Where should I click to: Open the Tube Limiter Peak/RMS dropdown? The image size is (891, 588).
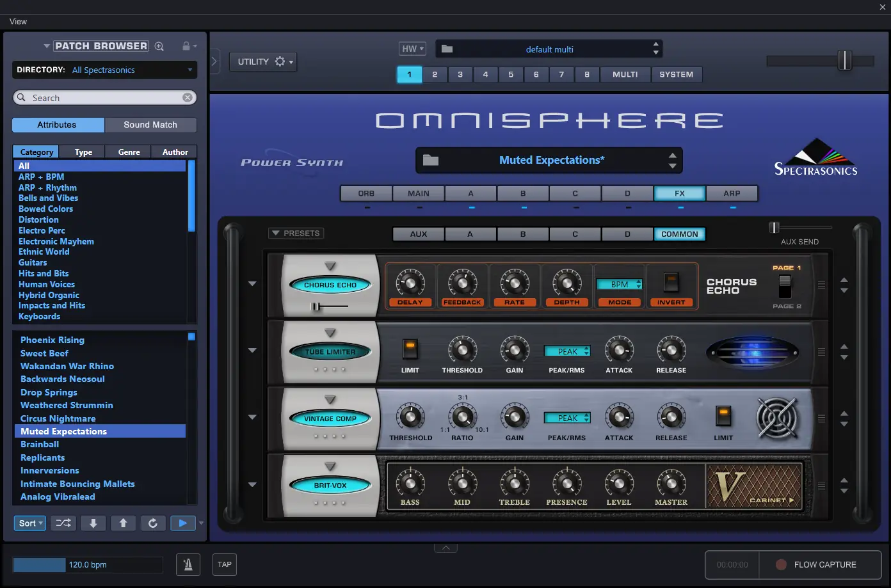(567, 351)
